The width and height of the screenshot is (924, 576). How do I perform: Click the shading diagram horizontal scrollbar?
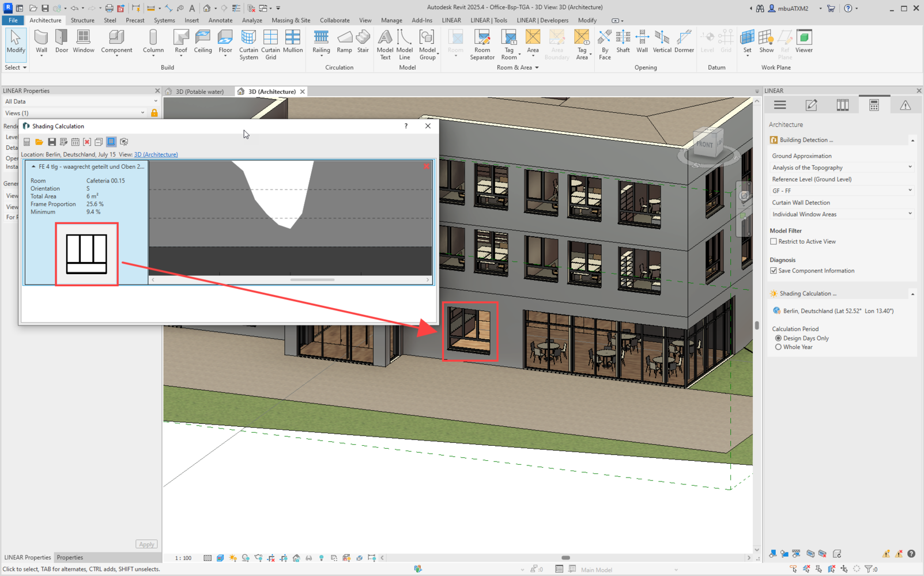click(312, 280)
